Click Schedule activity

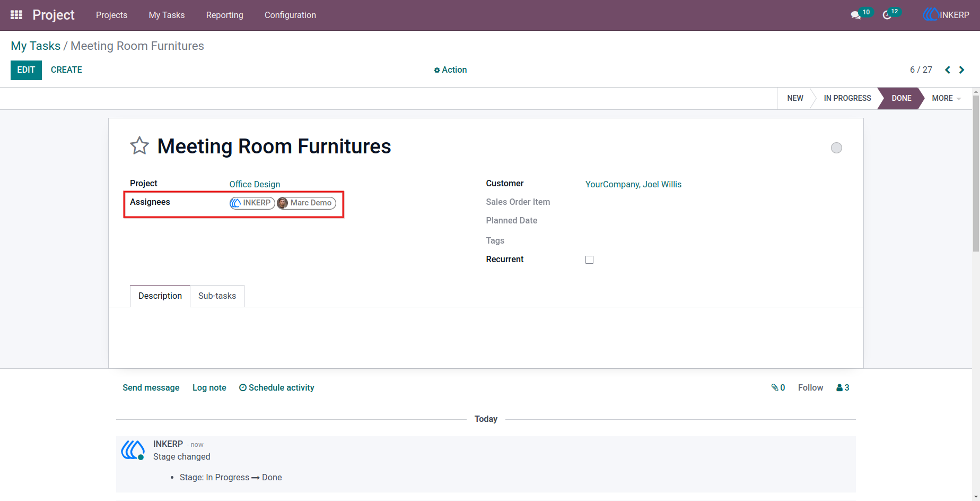point(276,387)
